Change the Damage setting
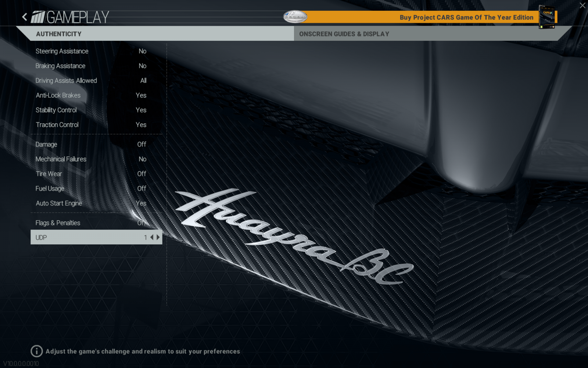 click(96, 144)
